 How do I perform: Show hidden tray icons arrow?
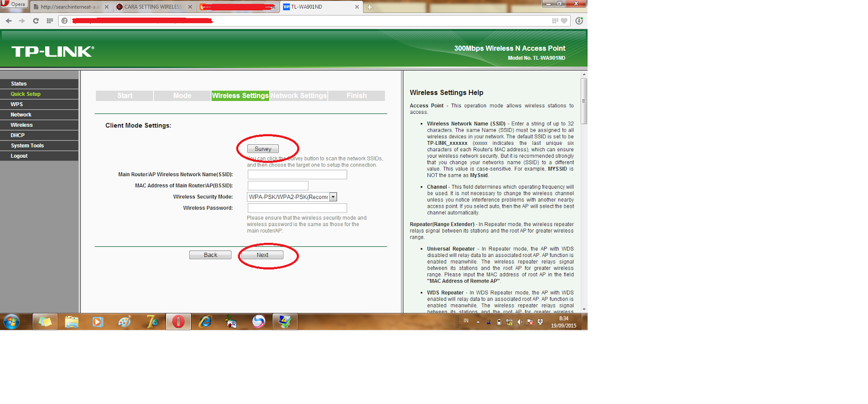[x=478, y=322]
